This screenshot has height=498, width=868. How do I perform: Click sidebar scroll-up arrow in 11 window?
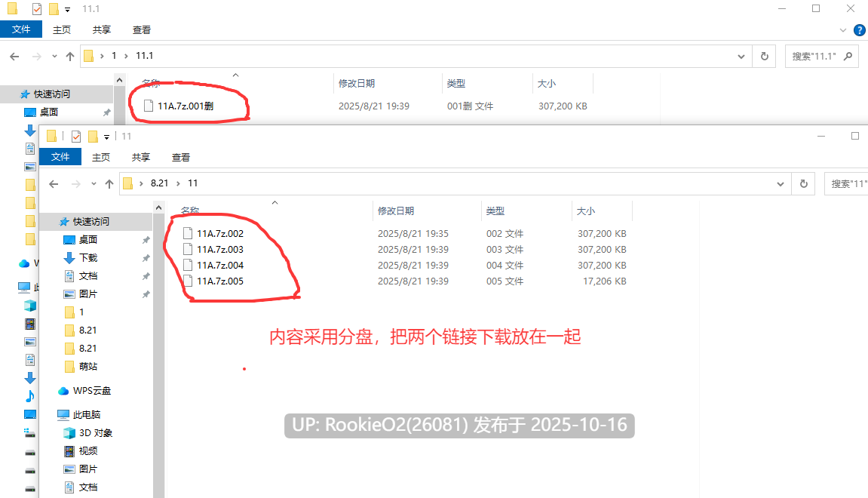click(x=159, y=207)
